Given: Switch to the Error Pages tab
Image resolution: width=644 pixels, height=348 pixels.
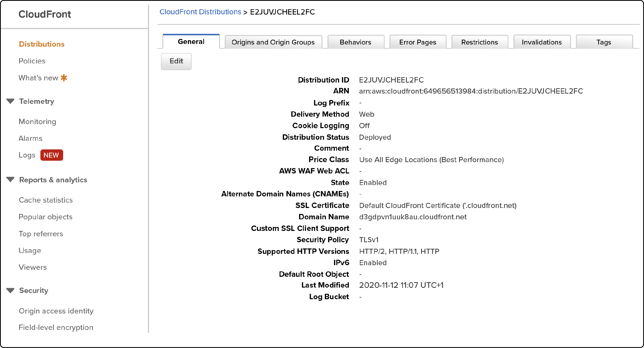Looking at the screenshot, I should 418,42.
